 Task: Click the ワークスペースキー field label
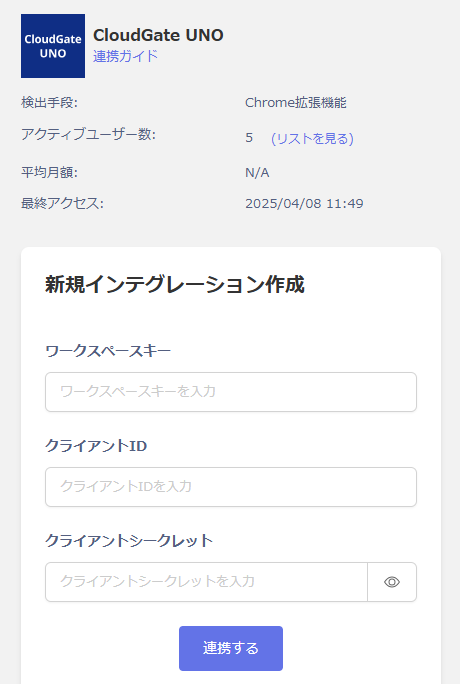(108, 351)
